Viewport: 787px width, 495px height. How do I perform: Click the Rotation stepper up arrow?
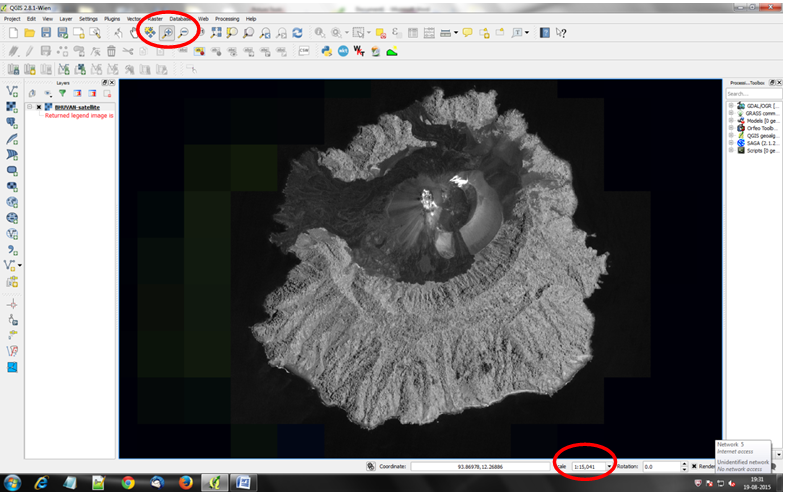[684, 464]
